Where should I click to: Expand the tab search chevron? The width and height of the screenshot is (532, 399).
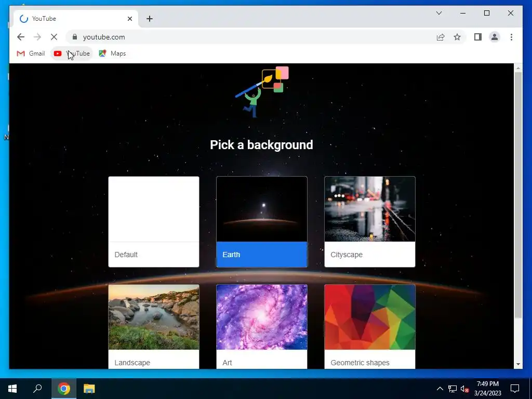coord(438,13)
